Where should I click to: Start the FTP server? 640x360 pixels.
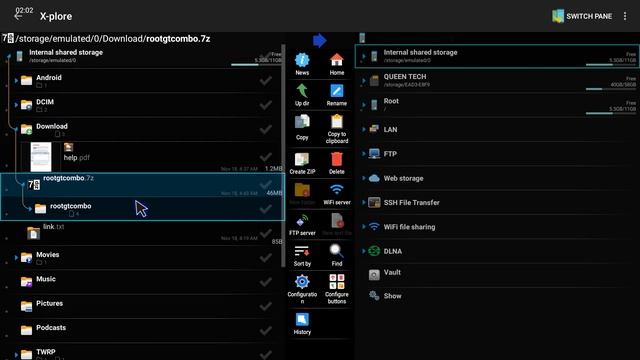[x=302, y=225]
